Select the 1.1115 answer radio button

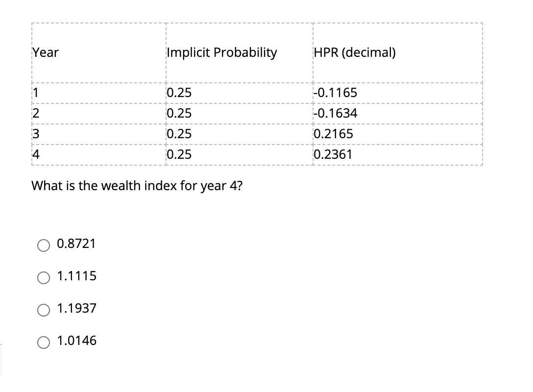tap(43, 277)
